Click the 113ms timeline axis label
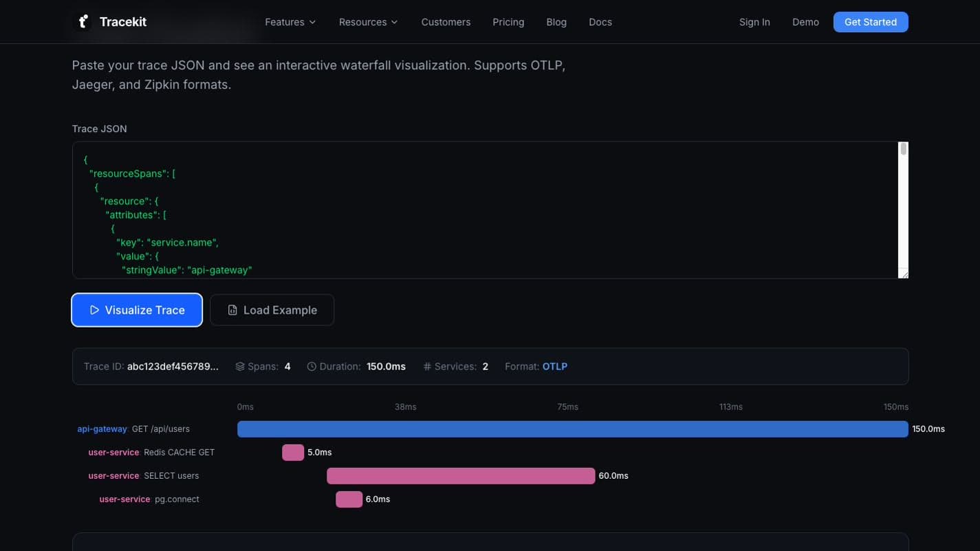This screenshot has height=551, width=980. point(731,407)
